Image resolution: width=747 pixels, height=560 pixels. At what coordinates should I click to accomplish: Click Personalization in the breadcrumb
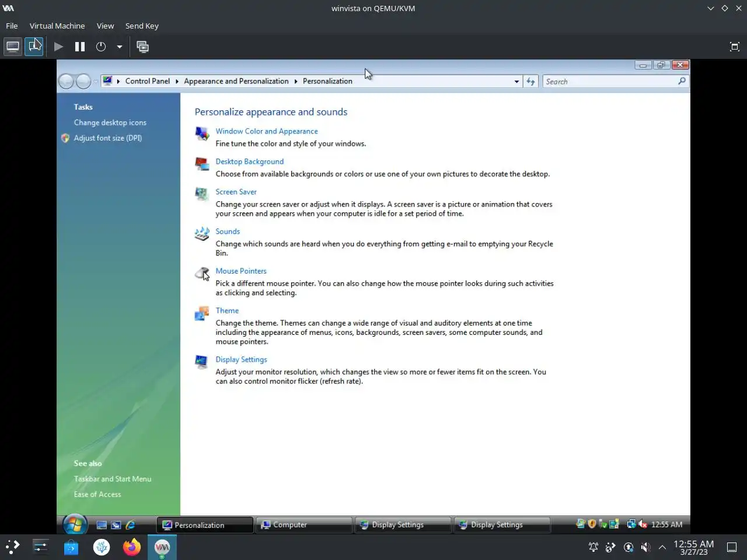tap(327, 81)
